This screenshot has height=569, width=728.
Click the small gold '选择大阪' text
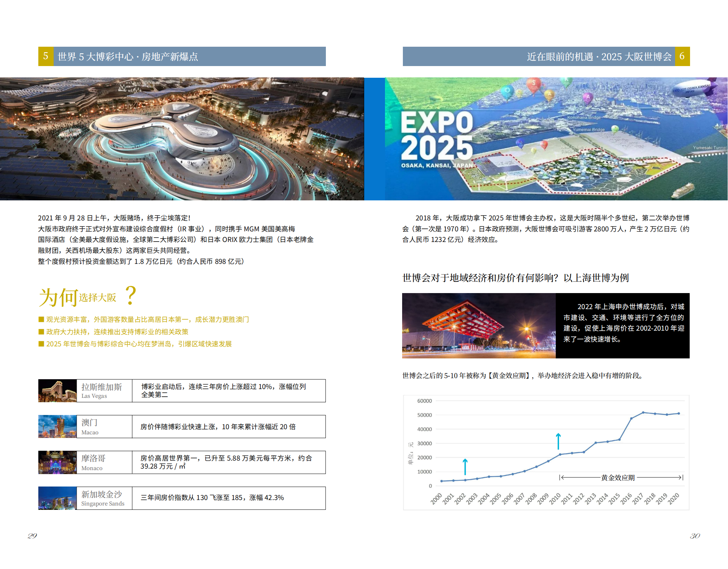[x=97, y=297]
